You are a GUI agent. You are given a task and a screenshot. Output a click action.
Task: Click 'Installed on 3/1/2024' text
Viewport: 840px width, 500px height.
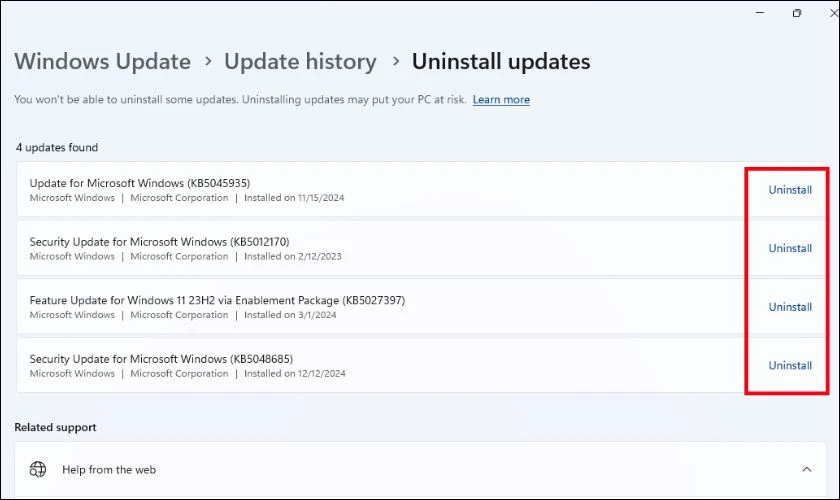click(290, 315)
